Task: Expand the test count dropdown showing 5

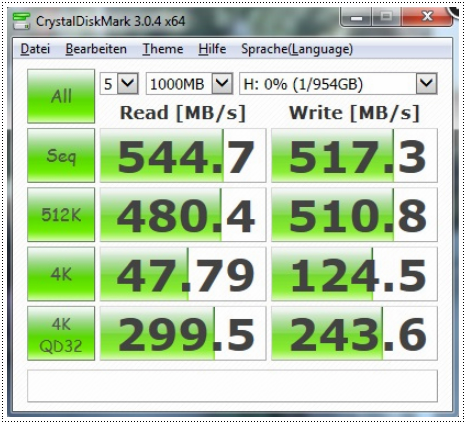Action: coord(119,83)
